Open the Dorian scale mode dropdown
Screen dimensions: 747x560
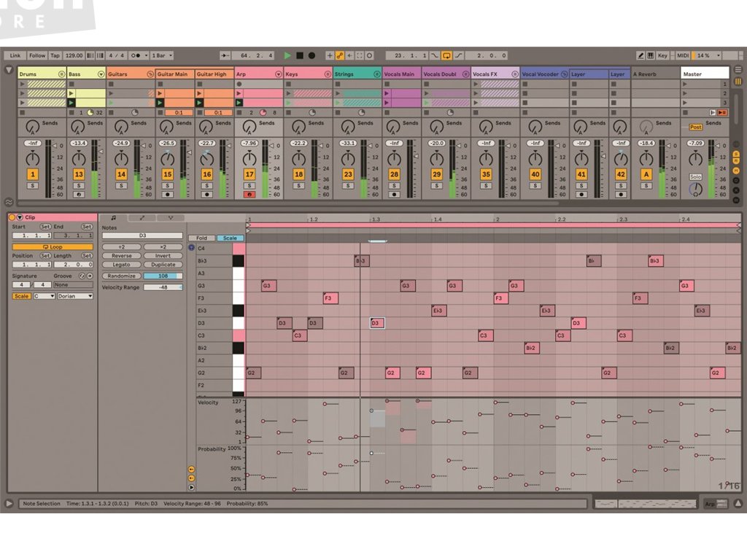[75, 296]
